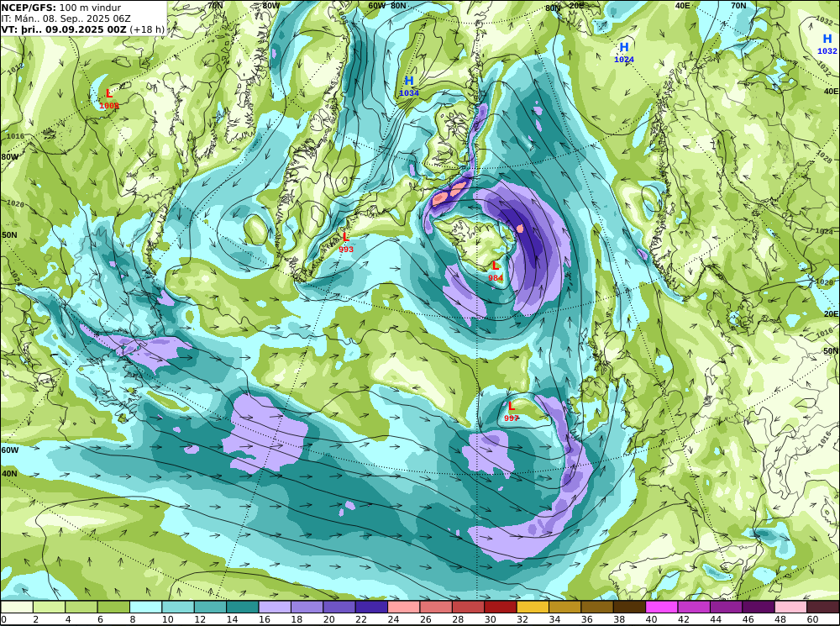Click the '1028' isobar label on right side

[x=825, y=156]
